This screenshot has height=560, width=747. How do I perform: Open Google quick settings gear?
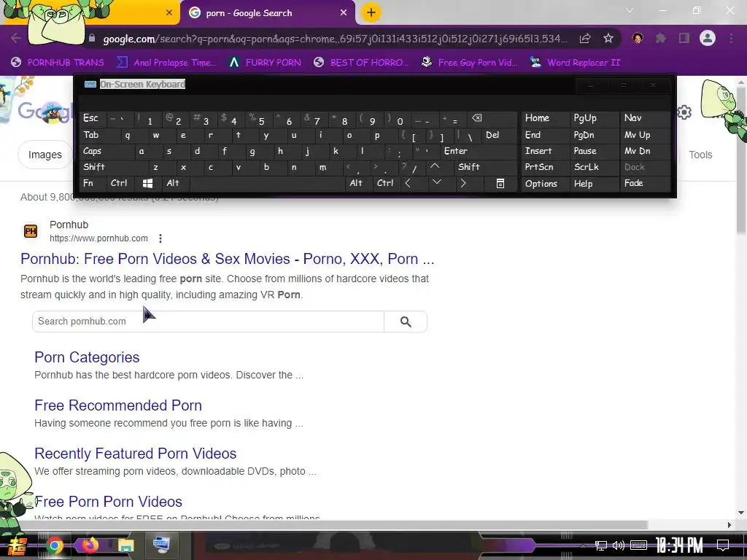coord(684,112)
